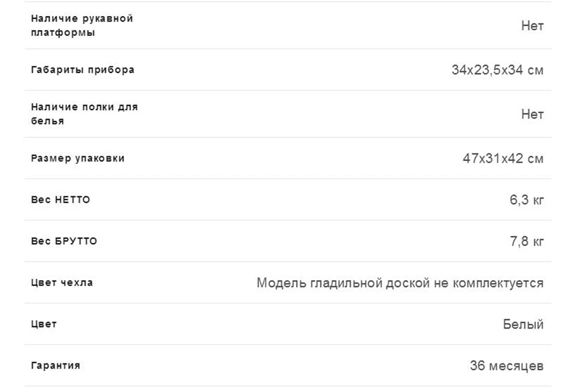Select the '7,8 кг' gross weight value
The height and width of the screenshot is (392, 569).
point(527,241)
